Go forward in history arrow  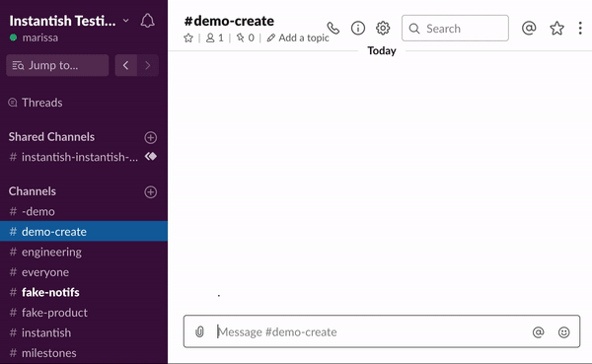point(148,65)
